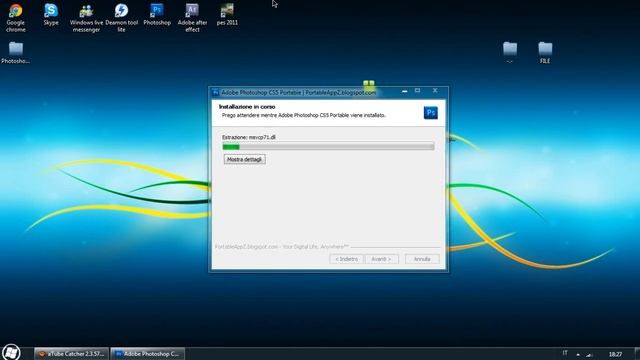640x360 pixels.
Task: Select the Photosho... folder on the desktop
Action: coord(16,53)
